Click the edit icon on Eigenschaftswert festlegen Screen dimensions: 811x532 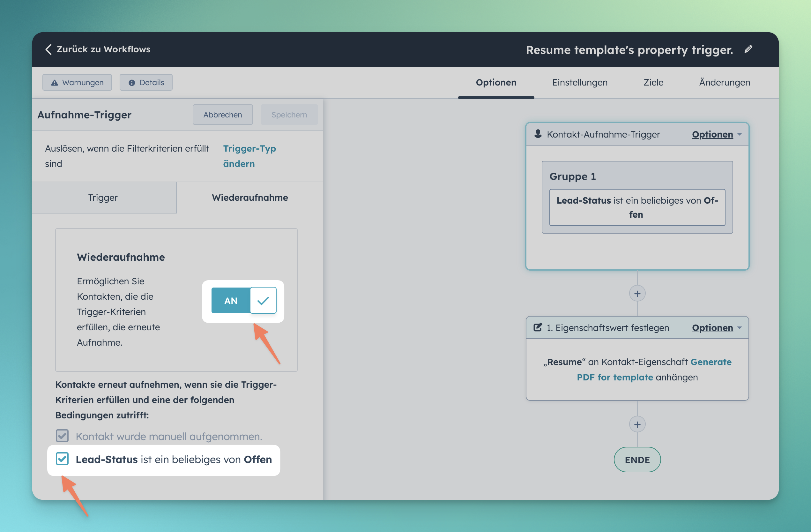click(538, 327)
